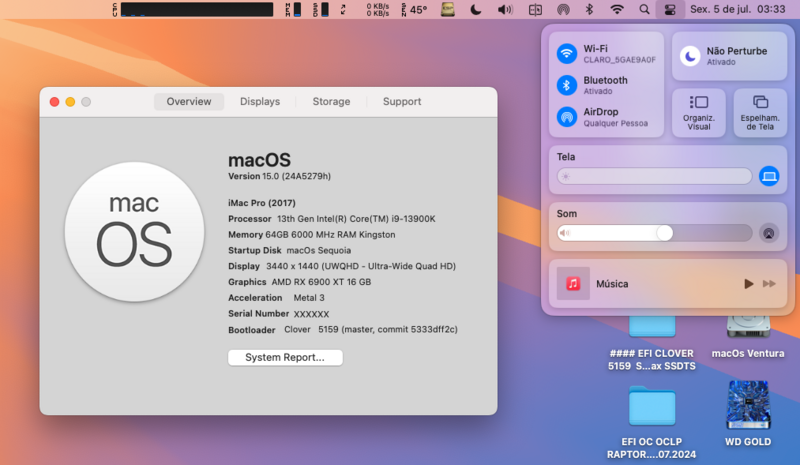Open AirPlay audio output beside Som slider
800x465 pixels.
tap(768, 232)
